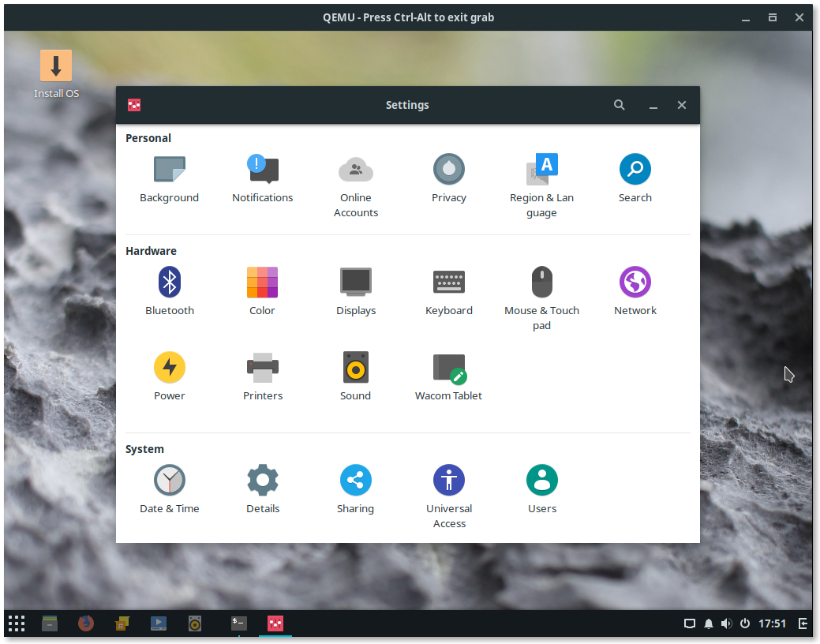Viewport: 820px width, 644px height.
Task: Click the Settings app icon in title bar
Action: [134, 105]
